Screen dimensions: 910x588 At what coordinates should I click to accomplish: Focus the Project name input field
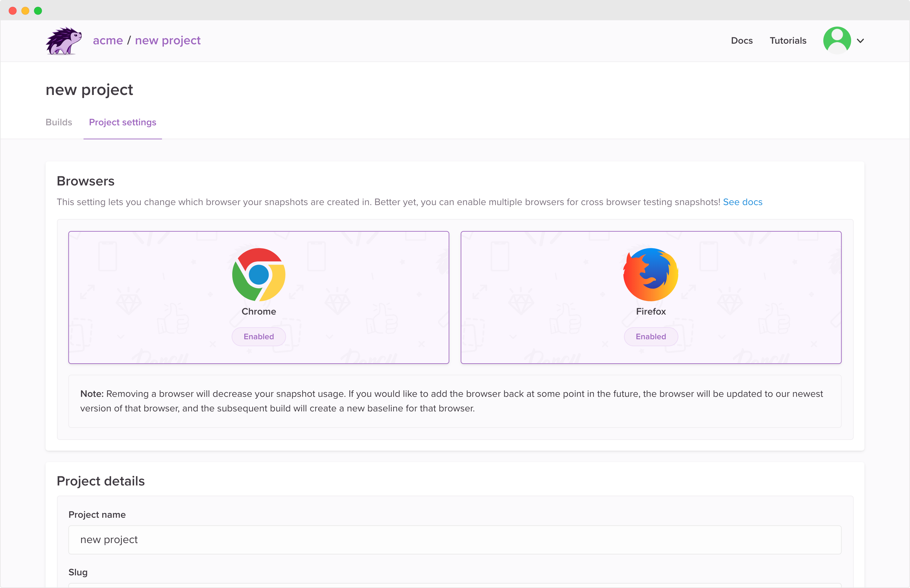455,540
